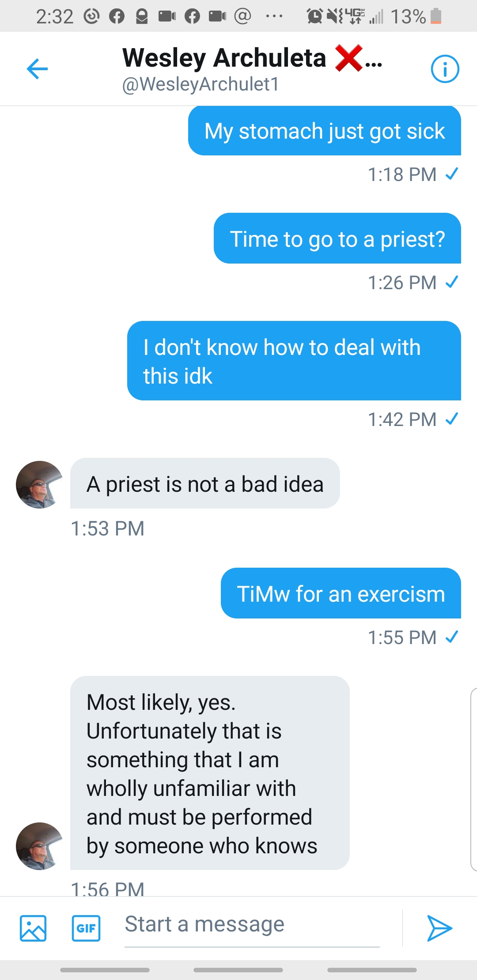Screen dimensions: 477x980
Task: Tap the battery indicator icon
Action: click(x=436, y=16)
